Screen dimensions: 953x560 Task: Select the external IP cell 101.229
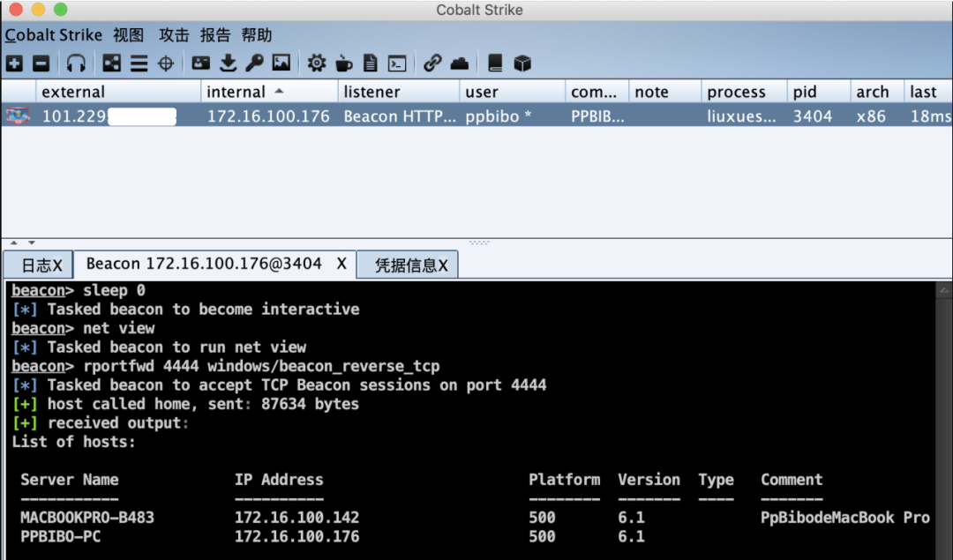[118, 116]
